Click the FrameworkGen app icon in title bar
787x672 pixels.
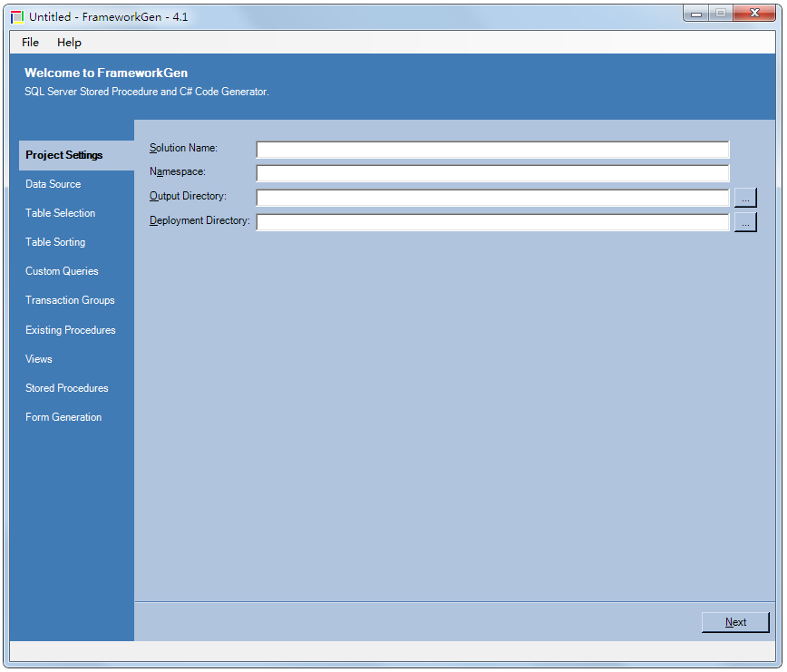[17, 17]
